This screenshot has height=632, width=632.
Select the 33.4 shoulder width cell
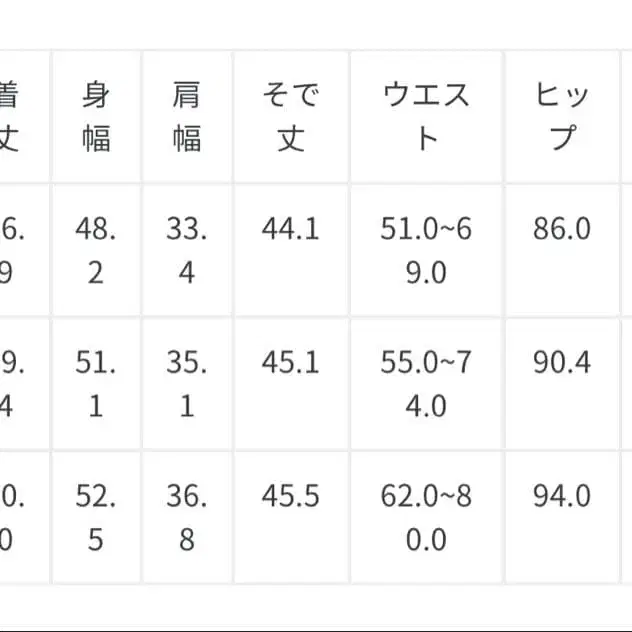pyautogui.click(x=187, y=250)
